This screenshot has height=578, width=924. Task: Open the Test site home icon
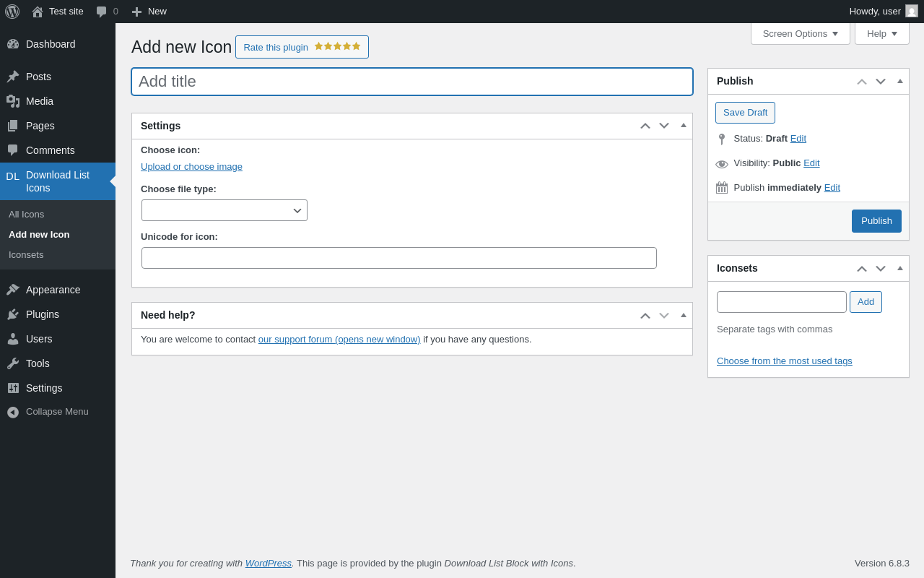(x=38, y=12)
